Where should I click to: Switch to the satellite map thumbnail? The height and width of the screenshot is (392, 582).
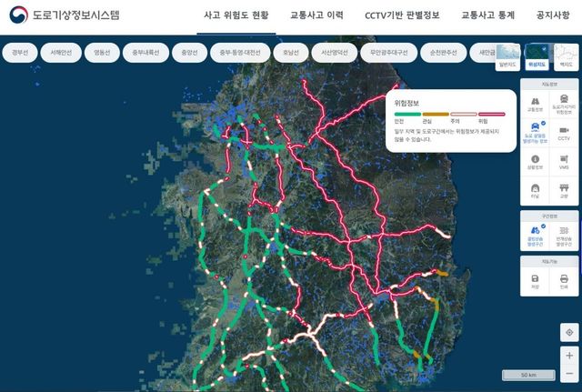pos(537,57)
